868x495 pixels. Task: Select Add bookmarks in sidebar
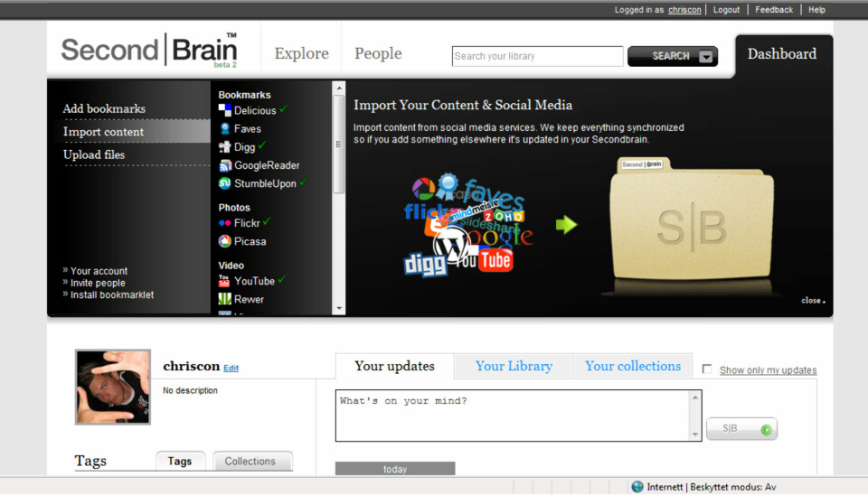[x=104, y=109]
